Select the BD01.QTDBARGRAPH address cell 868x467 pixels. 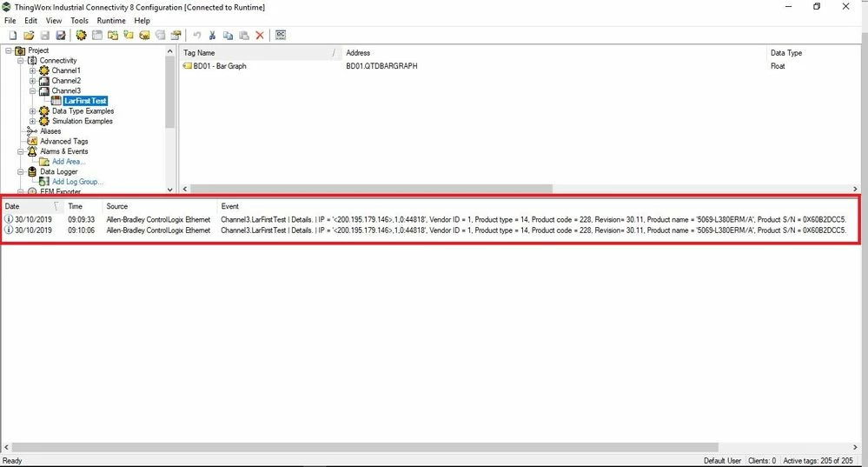pos(382,66)
